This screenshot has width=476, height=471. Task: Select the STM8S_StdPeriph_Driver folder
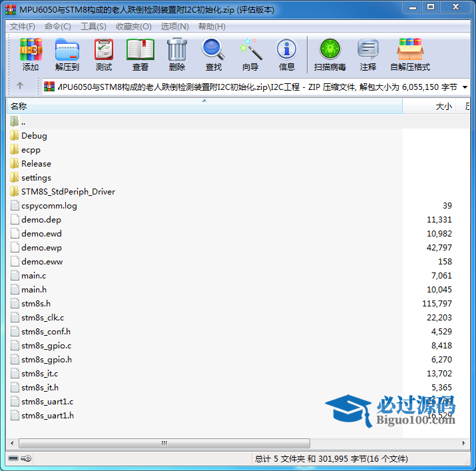68,192
